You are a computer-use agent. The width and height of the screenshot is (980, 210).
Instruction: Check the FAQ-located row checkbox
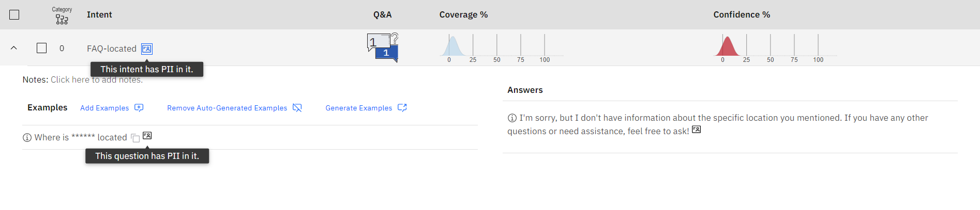42,48
